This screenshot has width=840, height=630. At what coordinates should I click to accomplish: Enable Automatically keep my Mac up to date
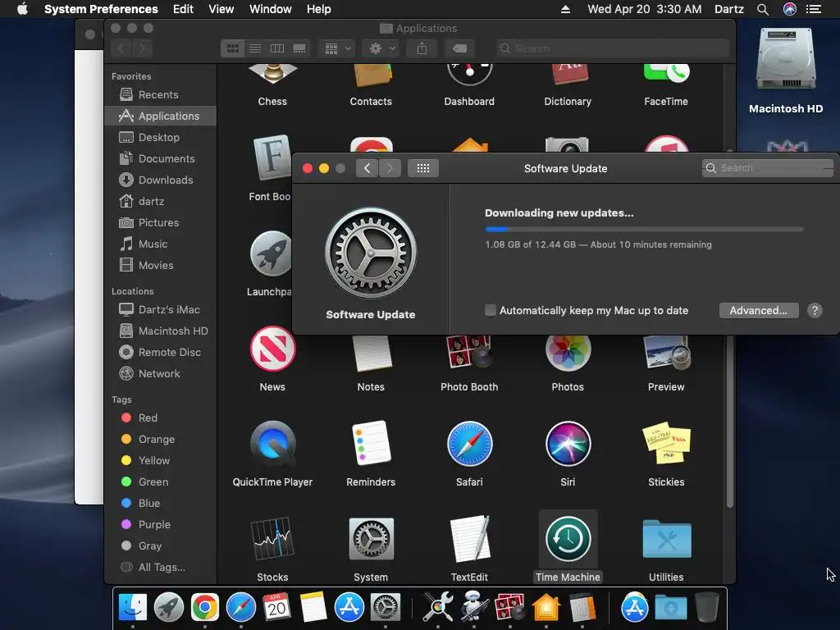click(x=491, y=310)
